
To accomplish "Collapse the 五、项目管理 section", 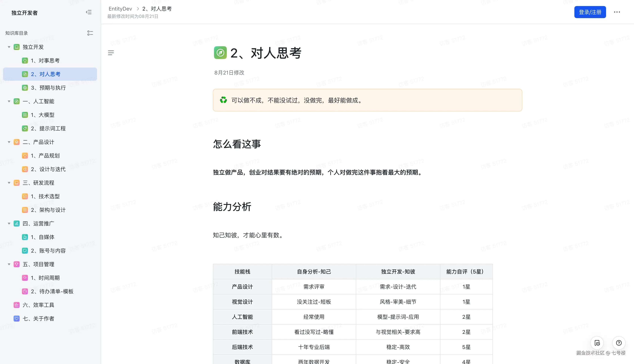I will tap(9, 264).
